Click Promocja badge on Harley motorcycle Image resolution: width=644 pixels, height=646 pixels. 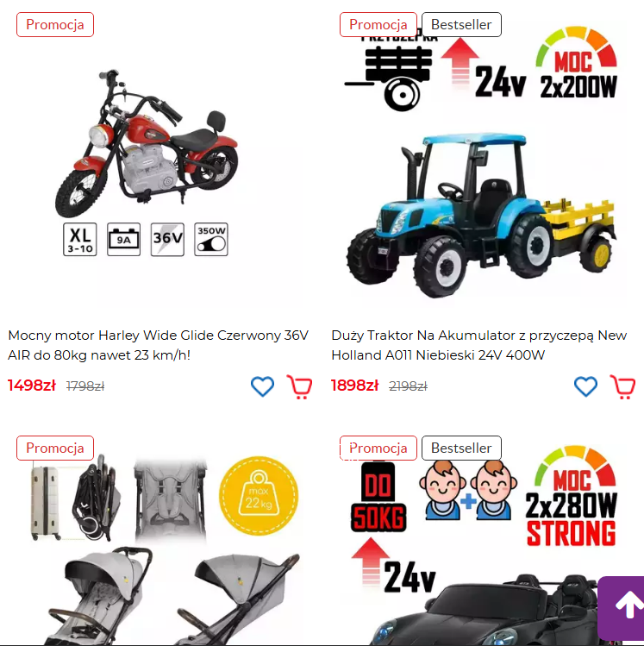click(55, 25)
